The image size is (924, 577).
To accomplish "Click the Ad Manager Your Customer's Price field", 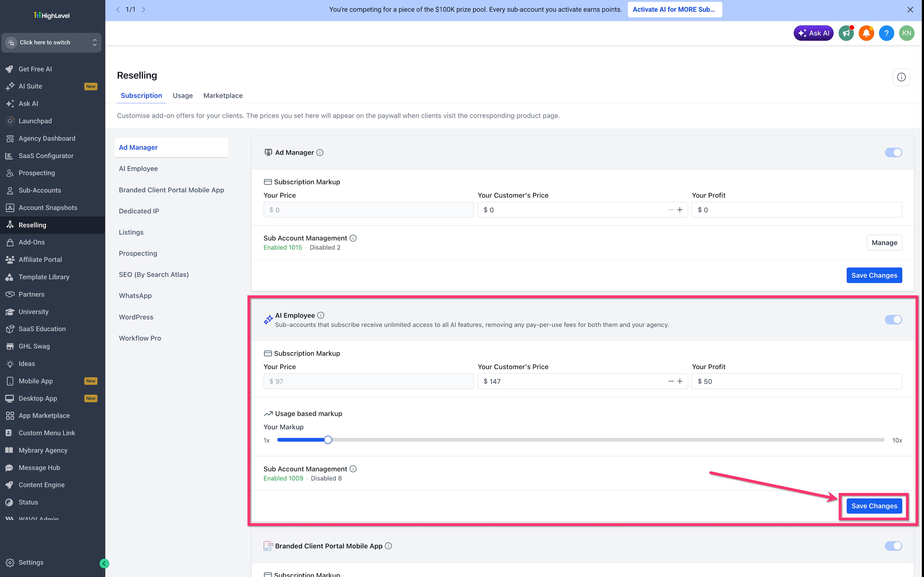I will [x=583, y=210].
